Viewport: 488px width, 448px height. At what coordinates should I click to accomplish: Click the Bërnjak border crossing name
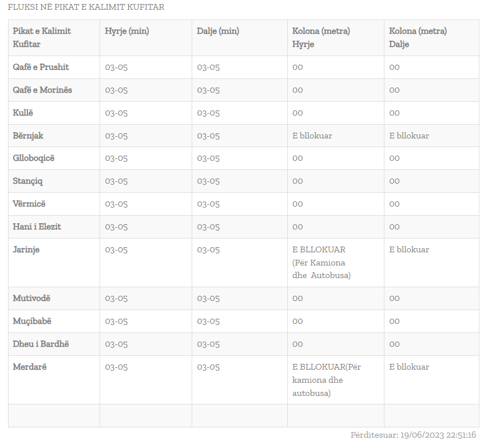click(28, 136)
